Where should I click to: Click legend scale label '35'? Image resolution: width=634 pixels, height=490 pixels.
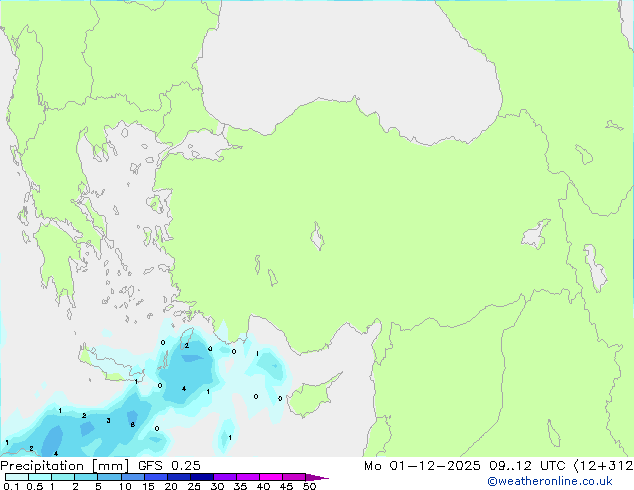240,486
